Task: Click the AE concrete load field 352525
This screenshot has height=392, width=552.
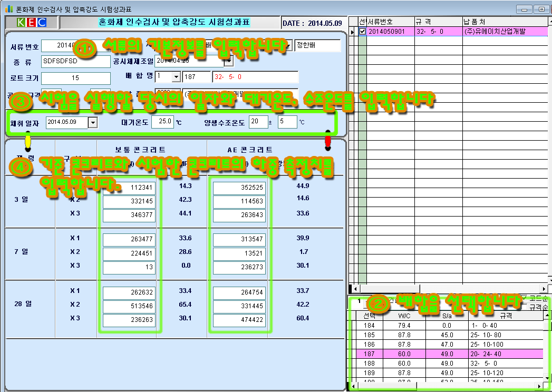Action: [x=239, y=188]
